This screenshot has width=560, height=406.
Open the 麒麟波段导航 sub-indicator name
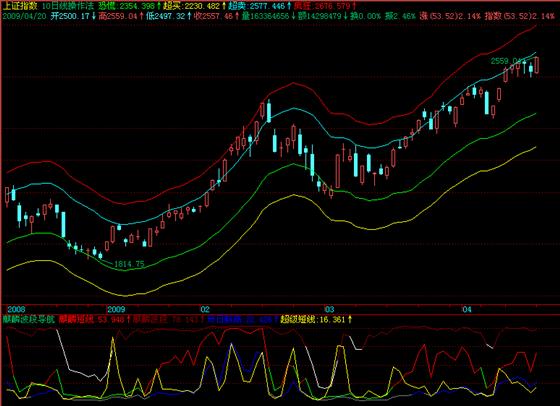(x=29, y=319)
